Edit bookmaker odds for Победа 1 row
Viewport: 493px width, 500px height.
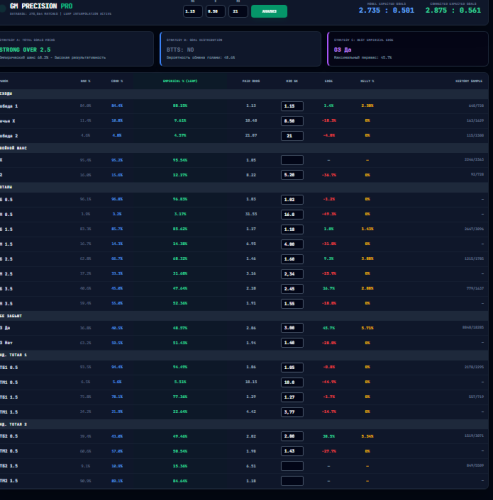tap(292, 106)
